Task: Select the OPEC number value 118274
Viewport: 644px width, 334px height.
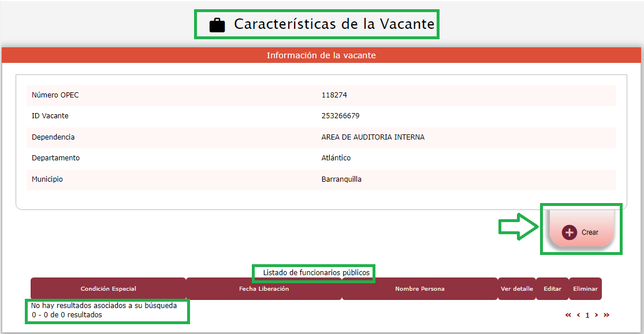Action: pos(334,95)
